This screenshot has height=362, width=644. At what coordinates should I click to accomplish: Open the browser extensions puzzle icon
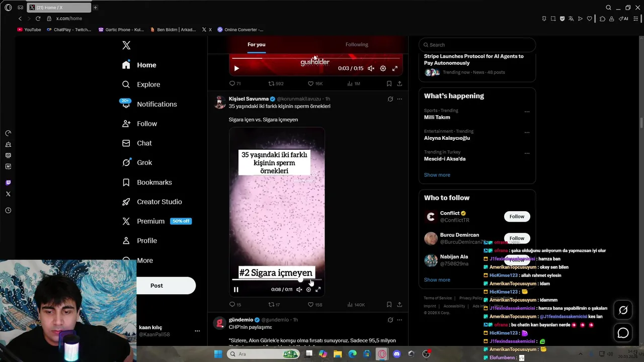click(x=602, y=19)
